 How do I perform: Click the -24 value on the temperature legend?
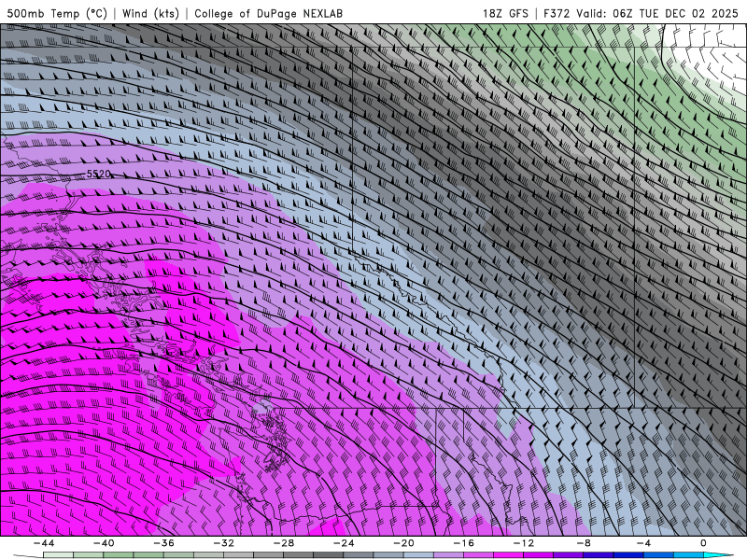[x=344, y=543]
